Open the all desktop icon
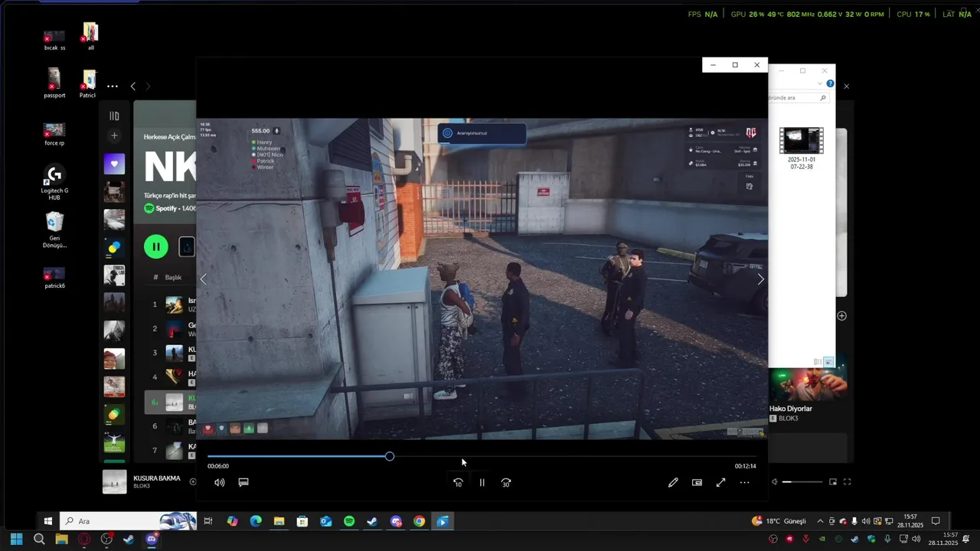The height and width of the screenshot is (551, 980). point(90,36)
